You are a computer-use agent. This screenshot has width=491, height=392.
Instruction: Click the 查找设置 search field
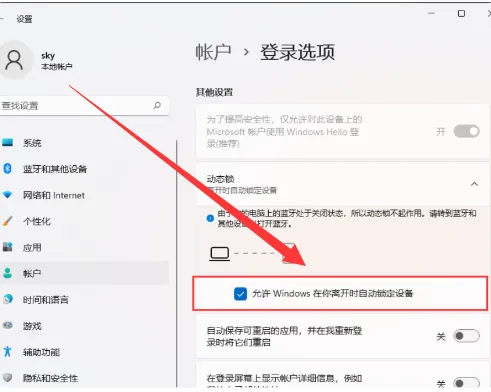tap(83, 106)
